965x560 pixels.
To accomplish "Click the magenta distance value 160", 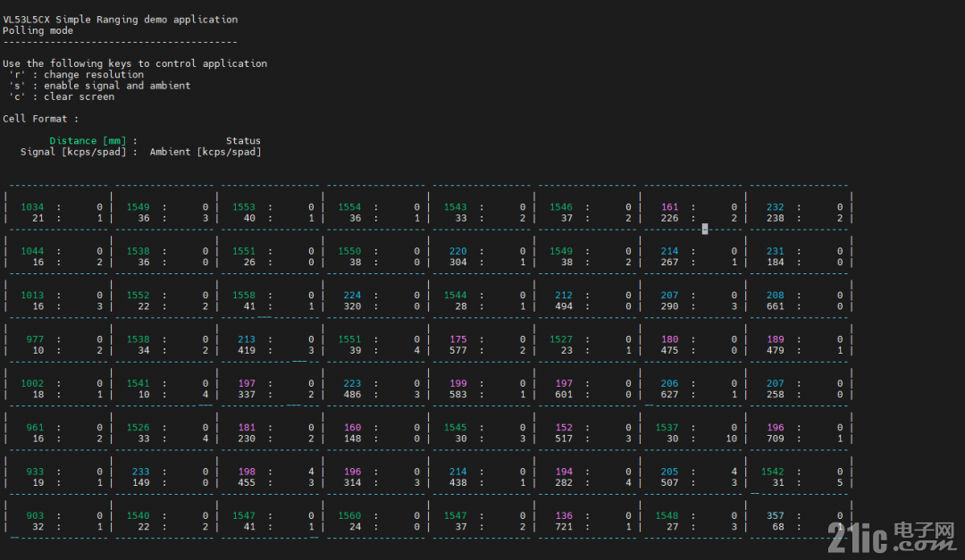I will (x=352, y=429).
